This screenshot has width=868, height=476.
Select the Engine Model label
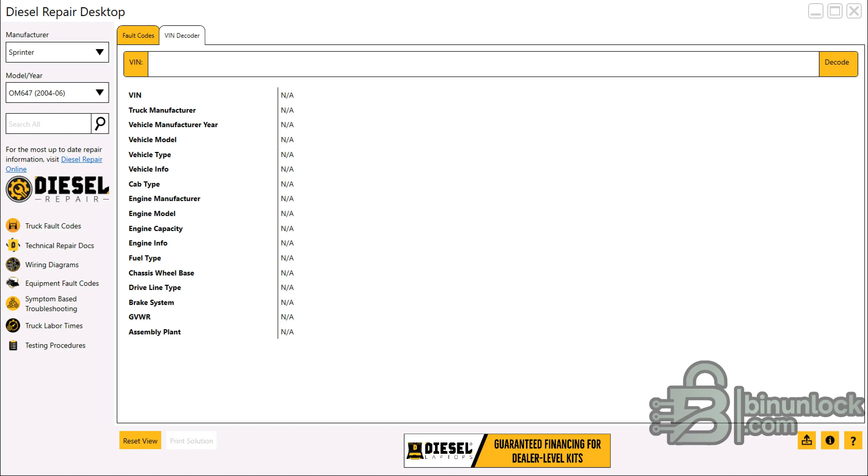152,213
